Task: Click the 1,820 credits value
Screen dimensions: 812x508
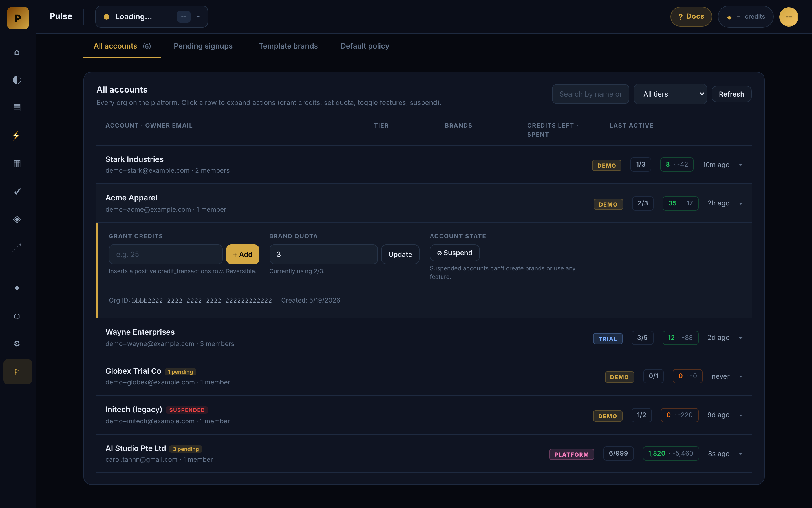Action: click(657, 454)
